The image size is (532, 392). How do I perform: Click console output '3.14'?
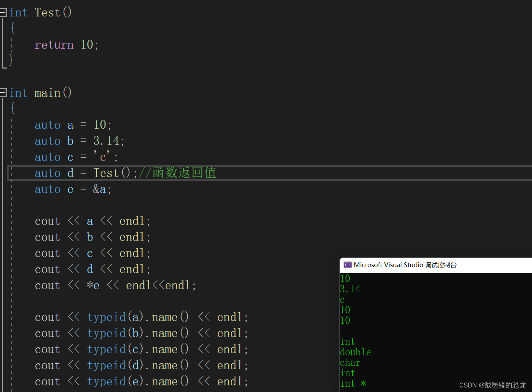(x=350, y=289)
